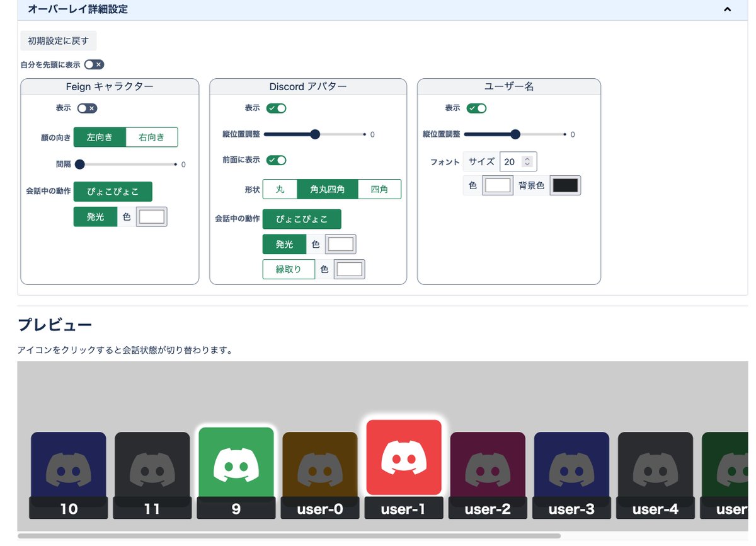Select 左向き face direction
Image resolution: width=756 pixels, height=546 pixels.
click(x=100, y=137)
